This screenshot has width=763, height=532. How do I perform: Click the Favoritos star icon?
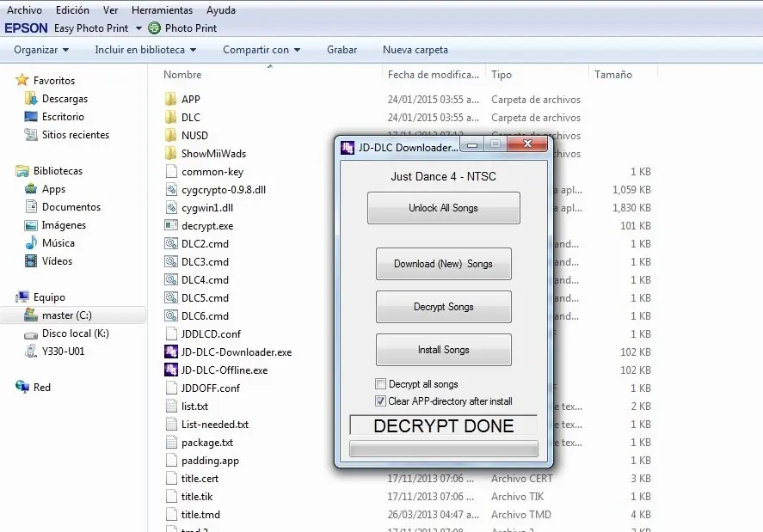[22, 80]
